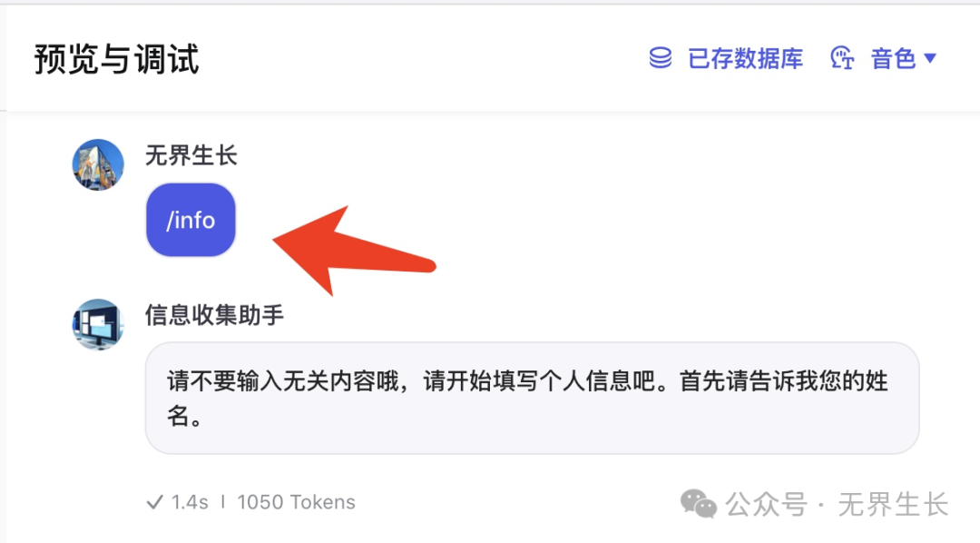
Task: Click the 1050 Tokens usage label
Action: (296, 502)
